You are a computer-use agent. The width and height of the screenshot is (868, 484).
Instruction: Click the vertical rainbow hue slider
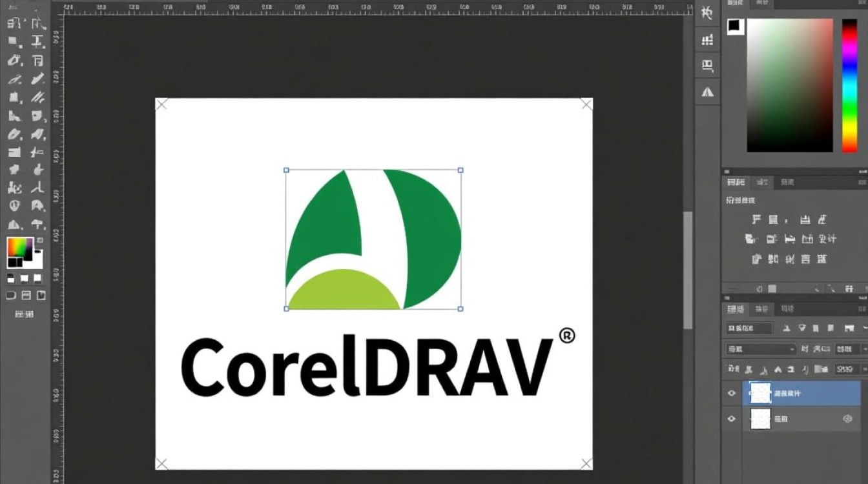849,85
